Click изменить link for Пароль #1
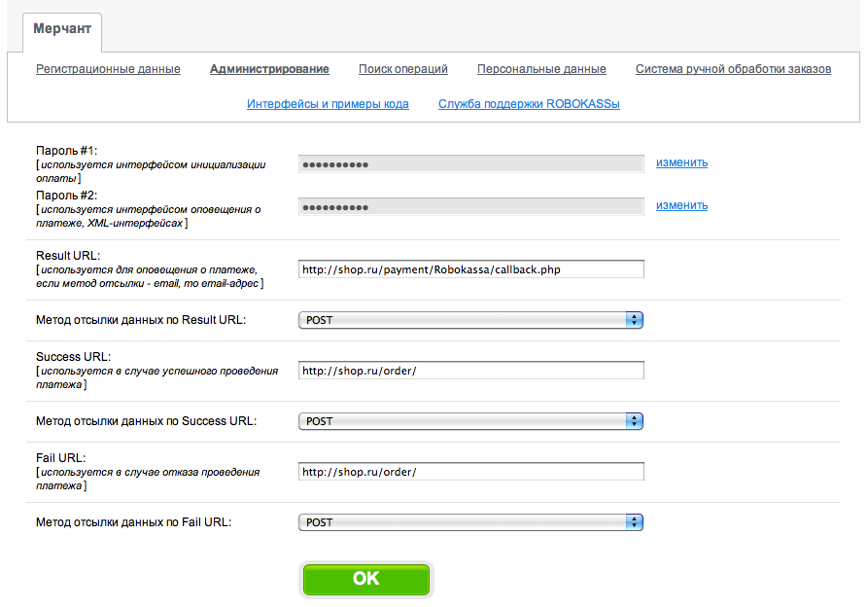The width and height of the screenshot is (868, 607). [x=681, y=162]
